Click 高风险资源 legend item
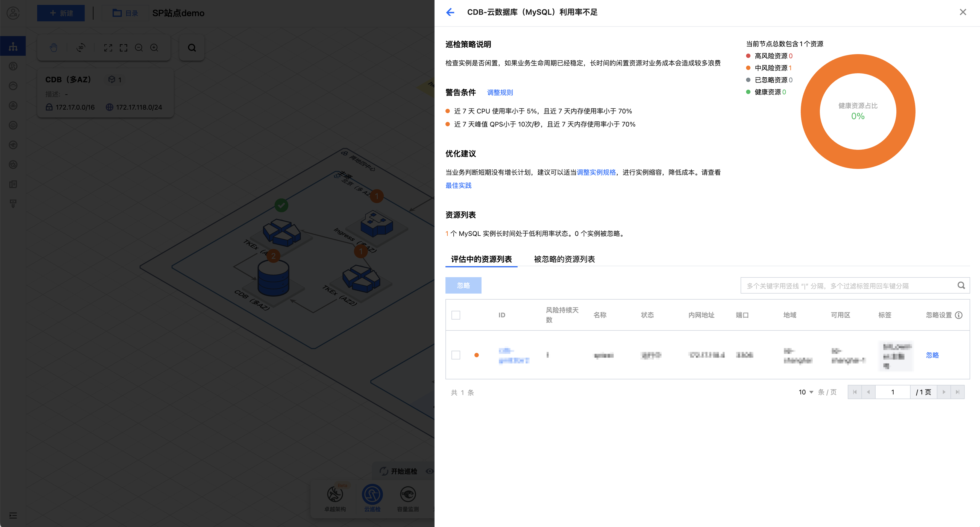Screen dimensions: 980x527 (769, 56)
